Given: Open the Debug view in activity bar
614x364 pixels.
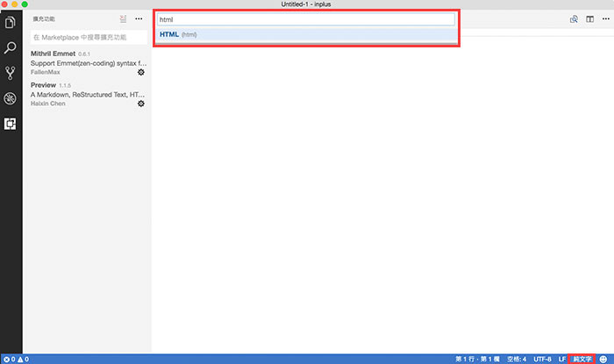Looking at the screenshot, I should pyautogui.click(x=11, y=98).
